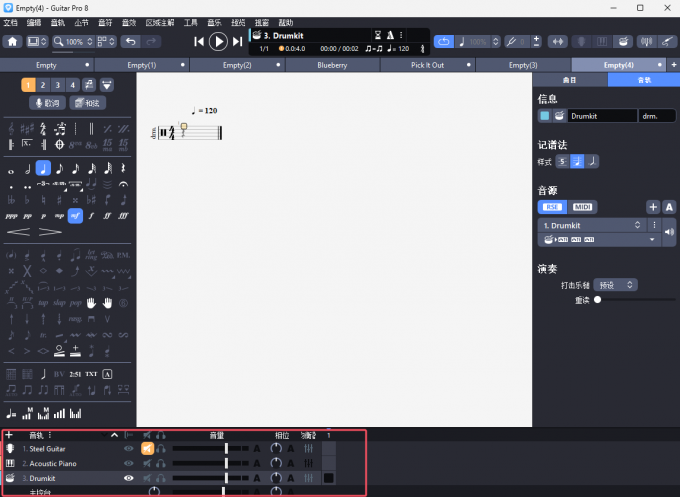Screen dimensions: 680x497
Task: Toggle visibility of Drumkit track
Action: (x=128, y=479)
